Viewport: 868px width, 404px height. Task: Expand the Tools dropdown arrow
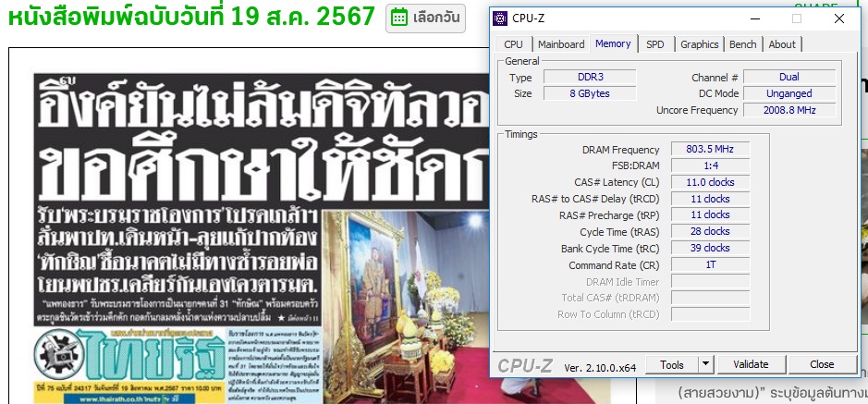(x=705, y=364)
